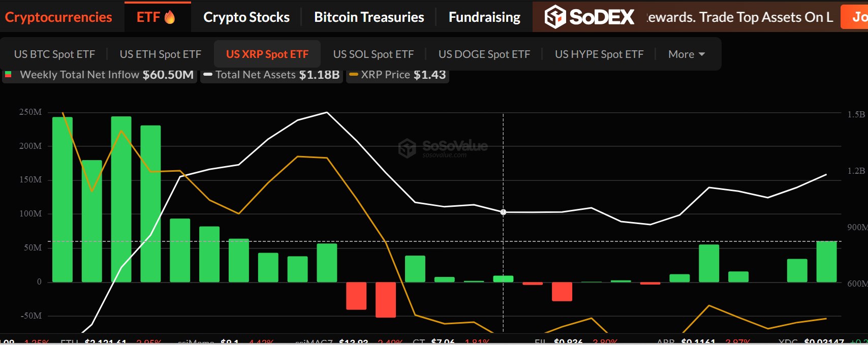Select US XRP Spot ETF
Image resolution: width=868 pixels, height=345 pixels.
coord(267,54)
